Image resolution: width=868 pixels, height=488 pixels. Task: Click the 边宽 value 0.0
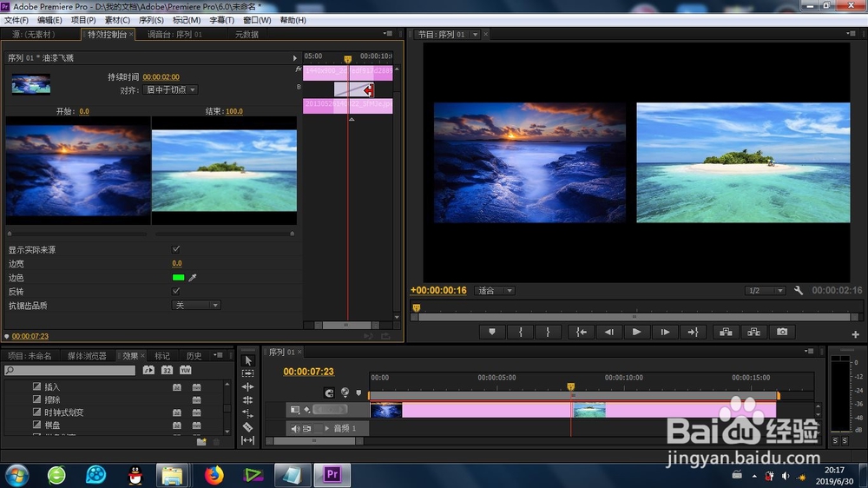click(x=177, y=263)
